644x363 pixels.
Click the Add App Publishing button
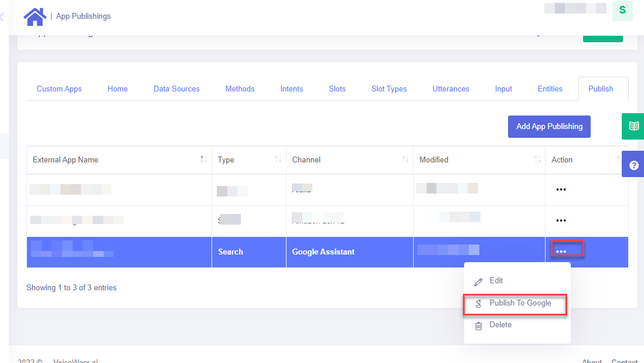549,126
